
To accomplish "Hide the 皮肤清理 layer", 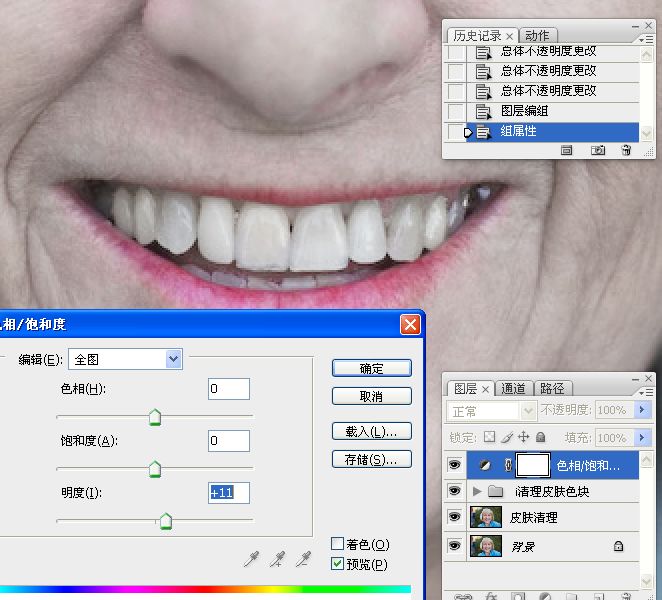I will click(x=455, y=517).
